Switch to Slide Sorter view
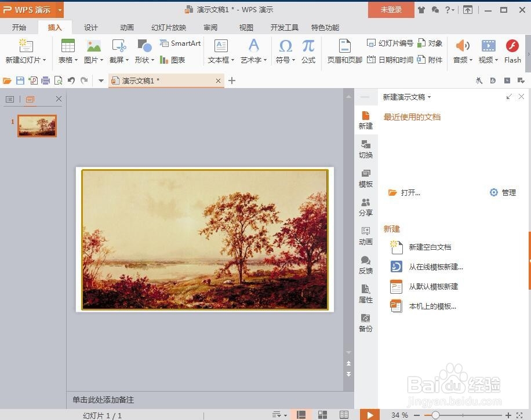Screen dimensions: 531x420 (322, 415)
